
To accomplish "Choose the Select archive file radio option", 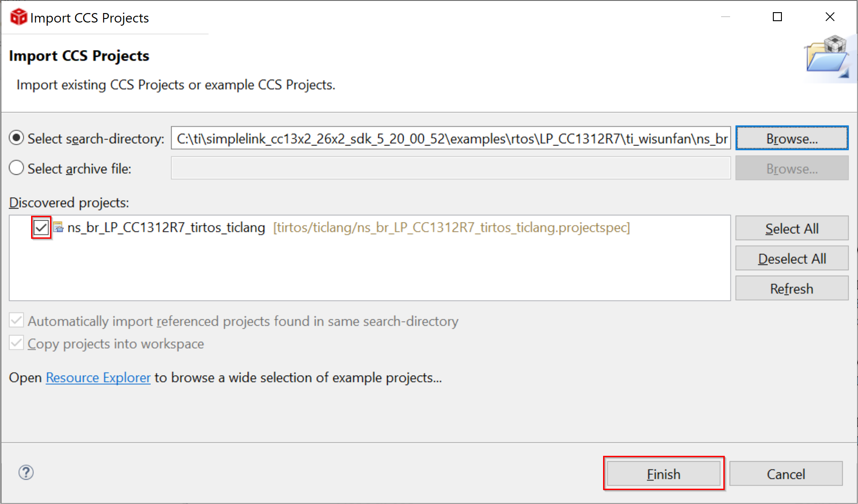I will tap(17, 168).
